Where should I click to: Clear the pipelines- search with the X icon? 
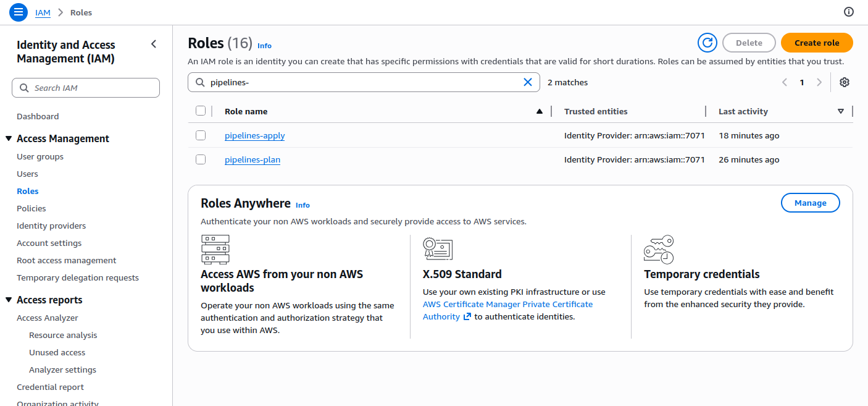(x=528, y=82)
